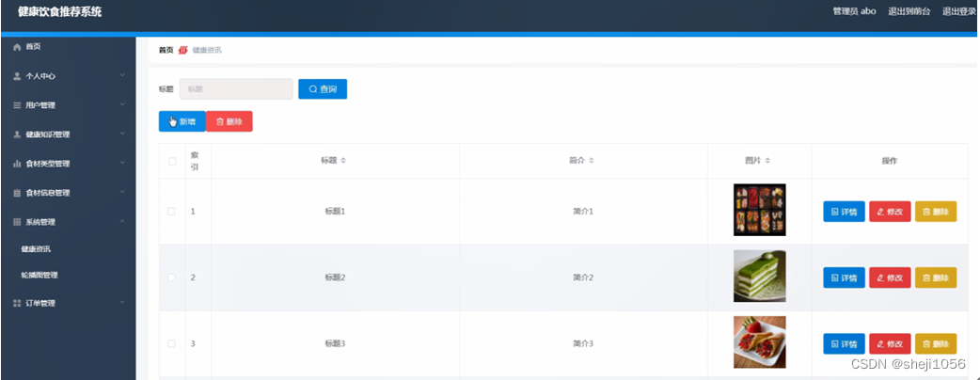Expand the 食材信息管理 chevron
Viewport: 980px width, 380px height.
point(122,192)
